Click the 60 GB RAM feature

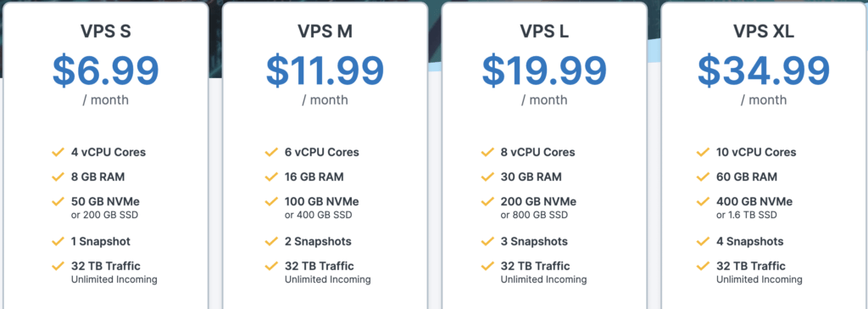click(x=747, y=177)
